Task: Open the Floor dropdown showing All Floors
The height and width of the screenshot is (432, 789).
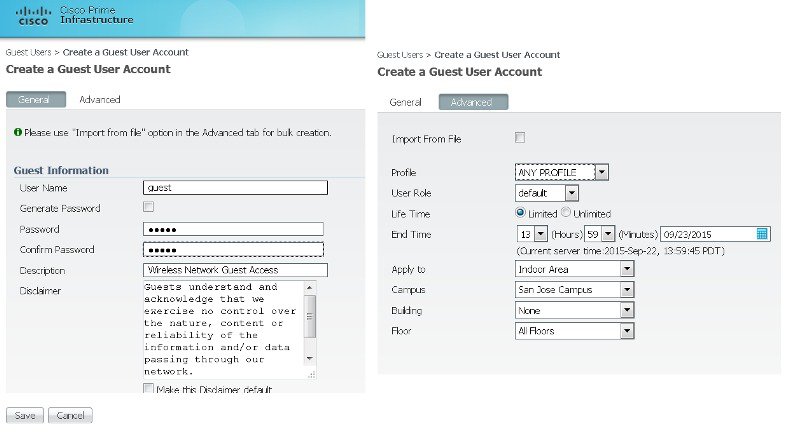Action: [x=574, y=331]
